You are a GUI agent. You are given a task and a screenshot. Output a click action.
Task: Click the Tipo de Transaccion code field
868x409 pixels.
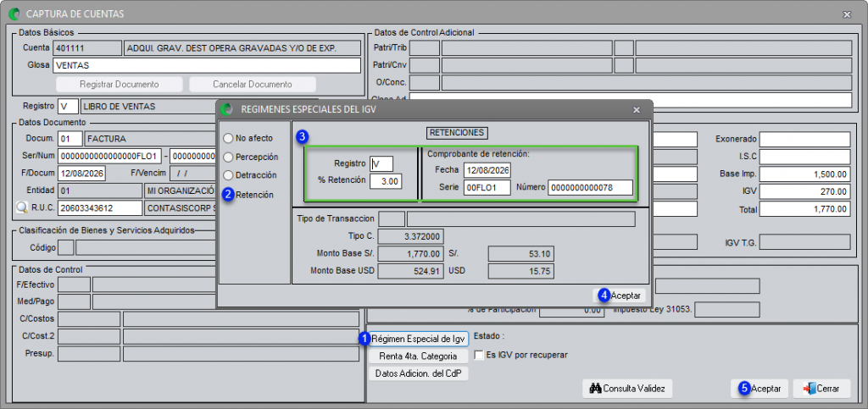(x=392, y=219)
